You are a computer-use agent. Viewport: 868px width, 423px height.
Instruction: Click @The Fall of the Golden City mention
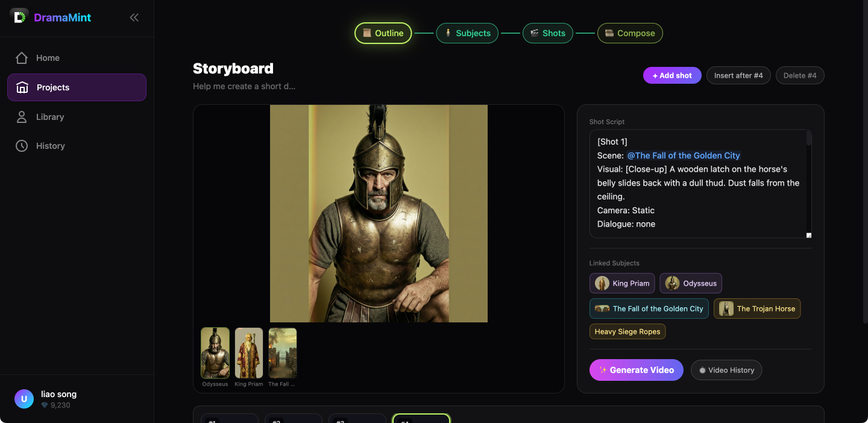coord(684,155)
